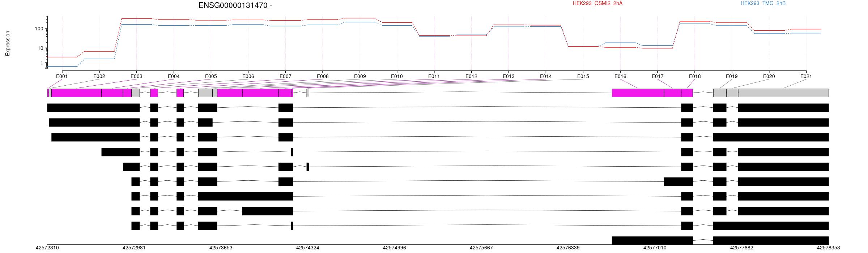
Task: Click the large gray 3' exon block in the gene model
Action: (783, 93)
